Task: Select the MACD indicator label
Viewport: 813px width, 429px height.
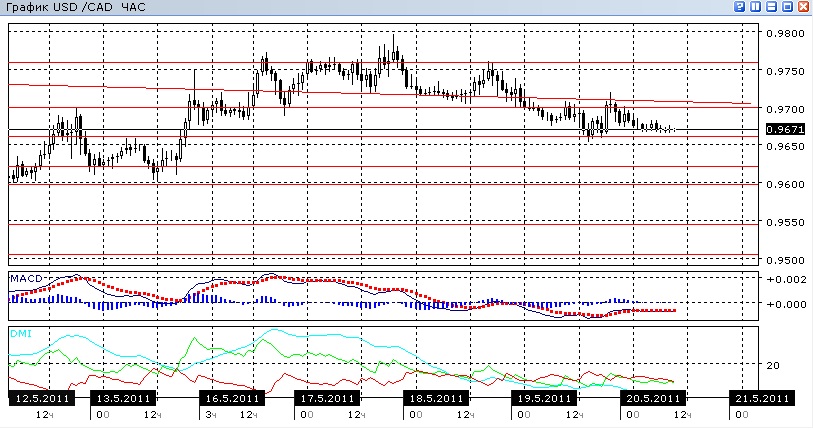Action: 26,279
